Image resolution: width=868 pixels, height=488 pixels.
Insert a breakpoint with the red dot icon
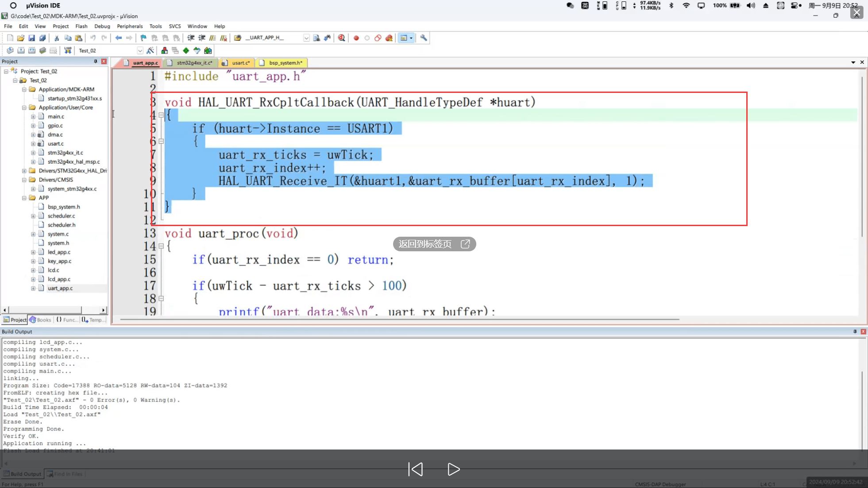click(356, 38)
